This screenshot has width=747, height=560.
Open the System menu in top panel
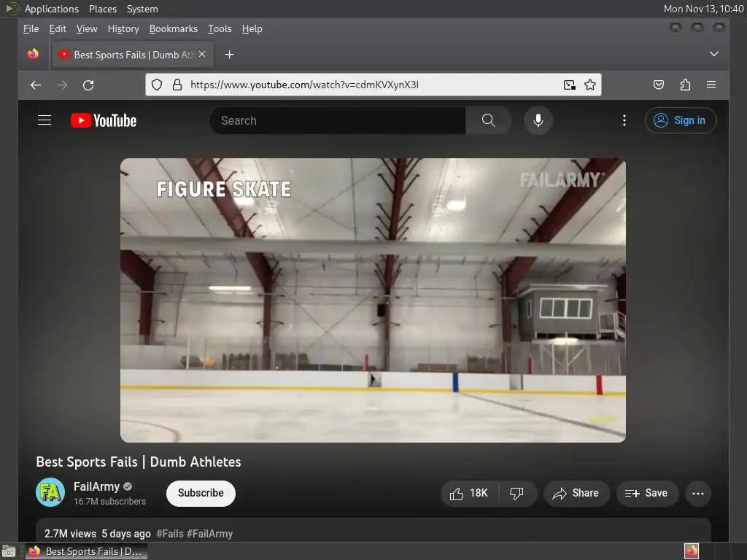click(142, 9)
